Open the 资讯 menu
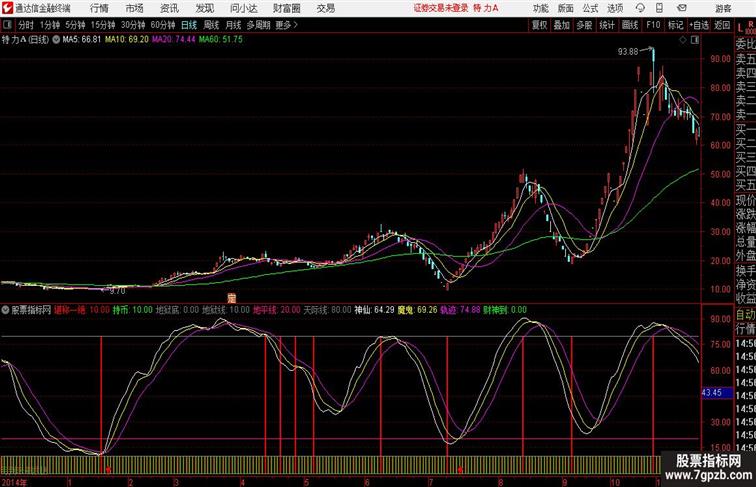Screen dimensions: 756x487 tap(169, 8)
